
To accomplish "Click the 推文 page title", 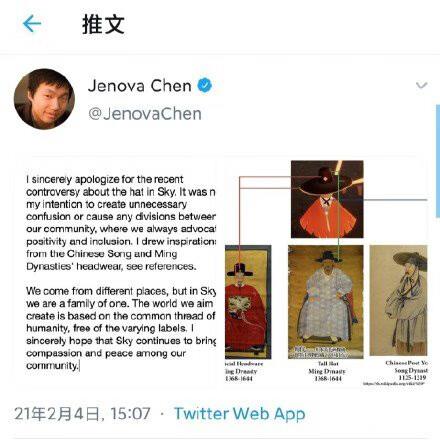I will (103, 24).
